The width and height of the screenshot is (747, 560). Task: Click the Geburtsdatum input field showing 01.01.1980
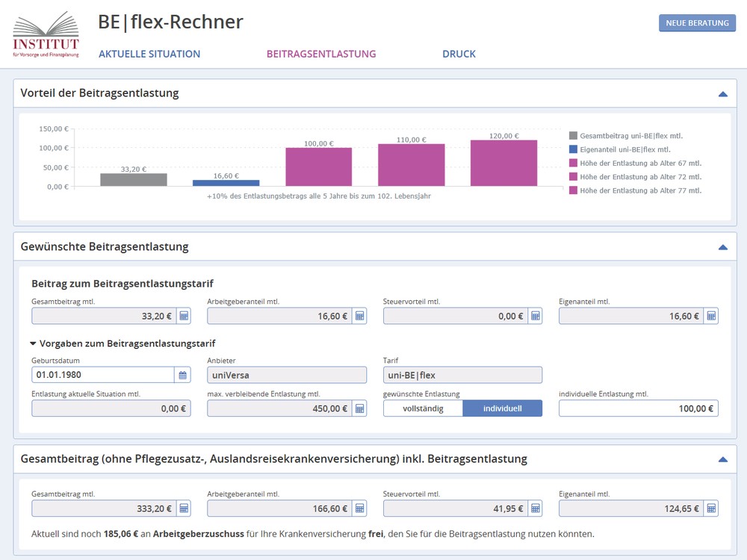pyautogui.click(x=97, y=374)
